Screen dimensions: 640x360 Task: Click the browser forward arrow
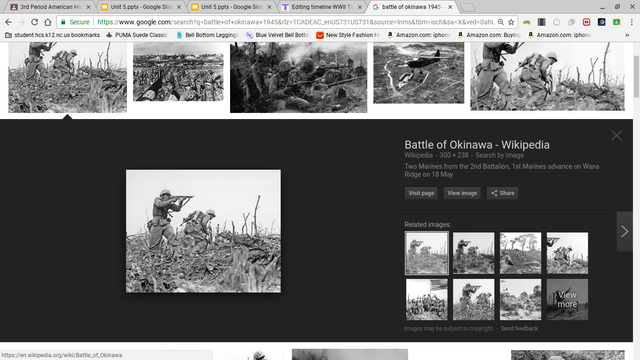(x=21, y=22)
